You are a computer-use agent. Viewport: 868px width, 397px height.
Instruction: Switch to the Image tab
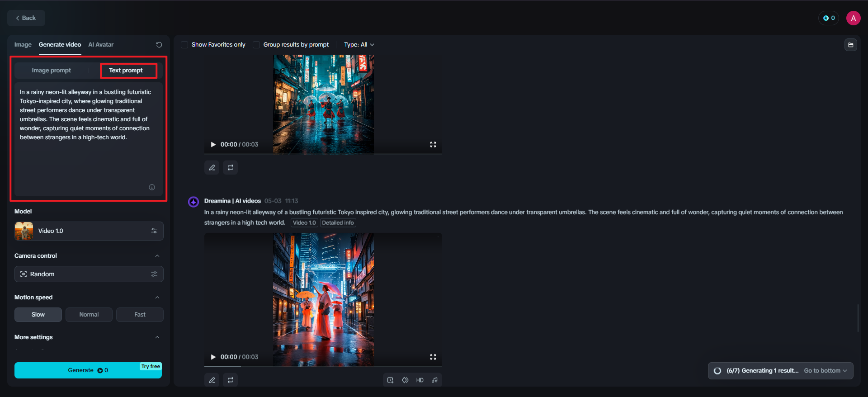point(23,45)
